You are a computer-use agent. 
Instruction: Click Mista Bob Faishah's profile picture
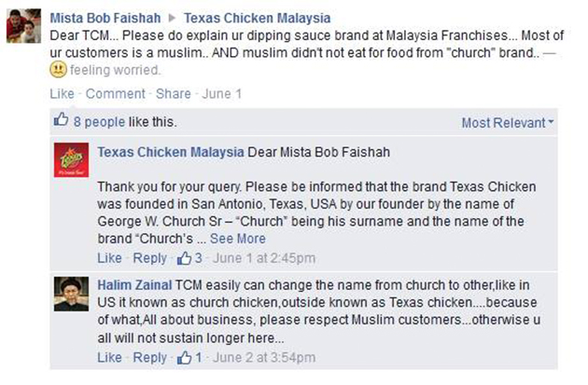tap(22, 27)
